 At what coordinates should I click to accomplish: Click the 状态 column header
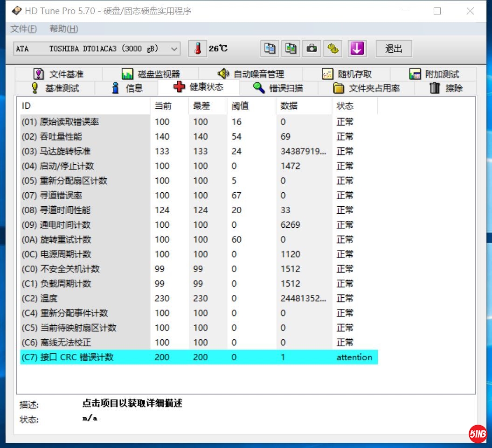point(345,106)
